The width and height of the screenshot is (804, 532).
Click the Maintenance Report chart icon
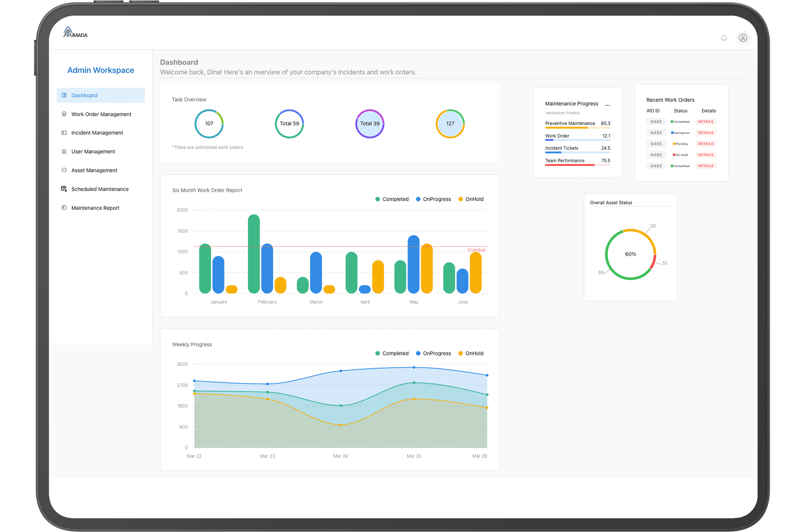(x=64, y=208)
